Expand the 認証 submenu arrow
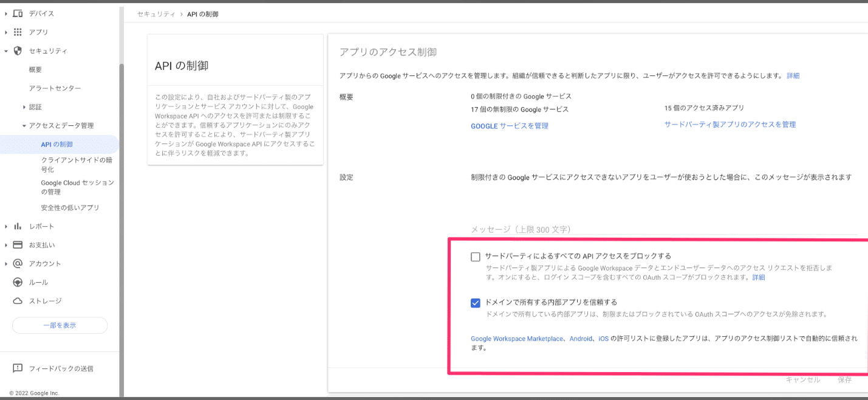 point(24,108)
